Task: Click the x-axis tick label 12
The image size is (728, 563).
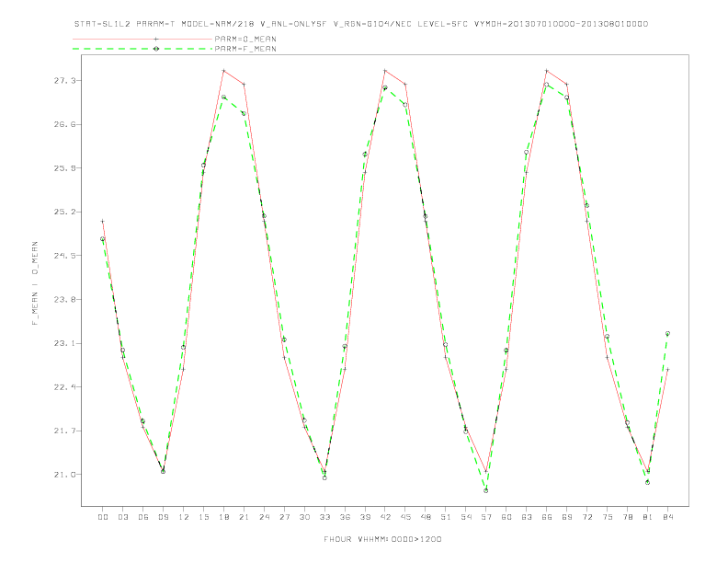Action: (x=184, y=517)
